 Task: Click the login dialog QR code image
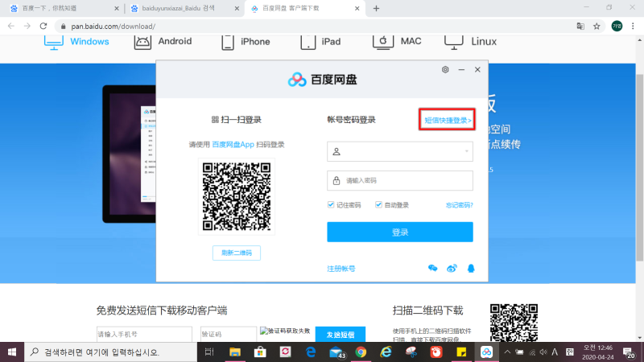pos(237,196)
